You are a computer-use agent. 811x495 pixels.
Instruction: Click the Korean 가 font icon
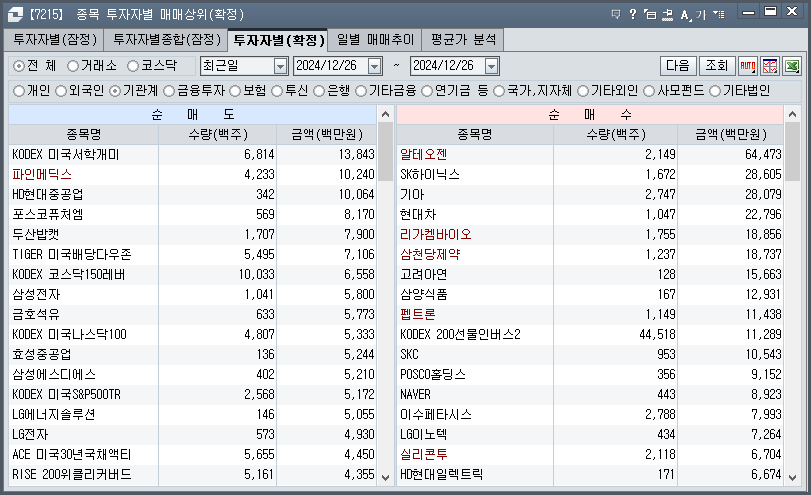click(x=701, y=14)
